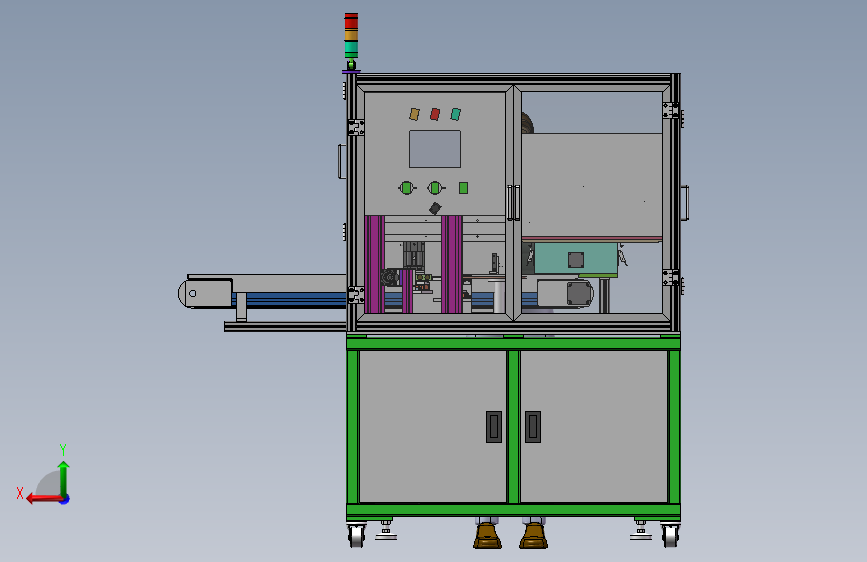Screen dimensions: 867x562
Task: Select the teal indicator lamp on the control panel
Action: [456, 114]
